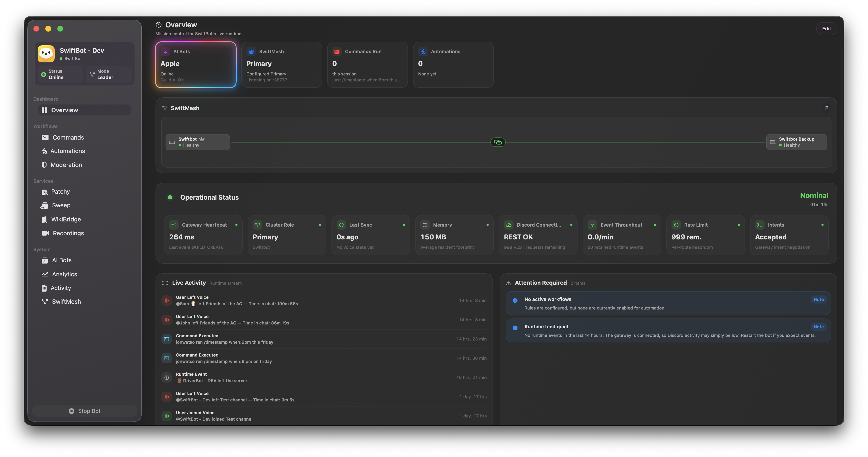Select the Swiftbot leader node

pyautogui.click(x=197, y=142)
